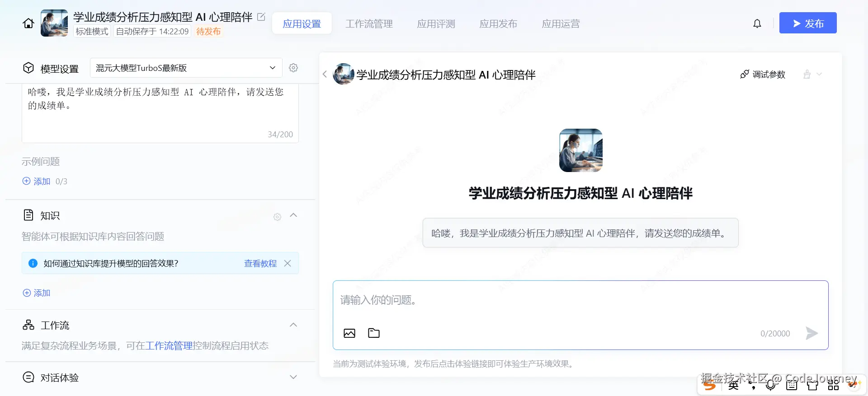
Task: Click the bold assistant title in preview
Action: [x=580, y=193]
